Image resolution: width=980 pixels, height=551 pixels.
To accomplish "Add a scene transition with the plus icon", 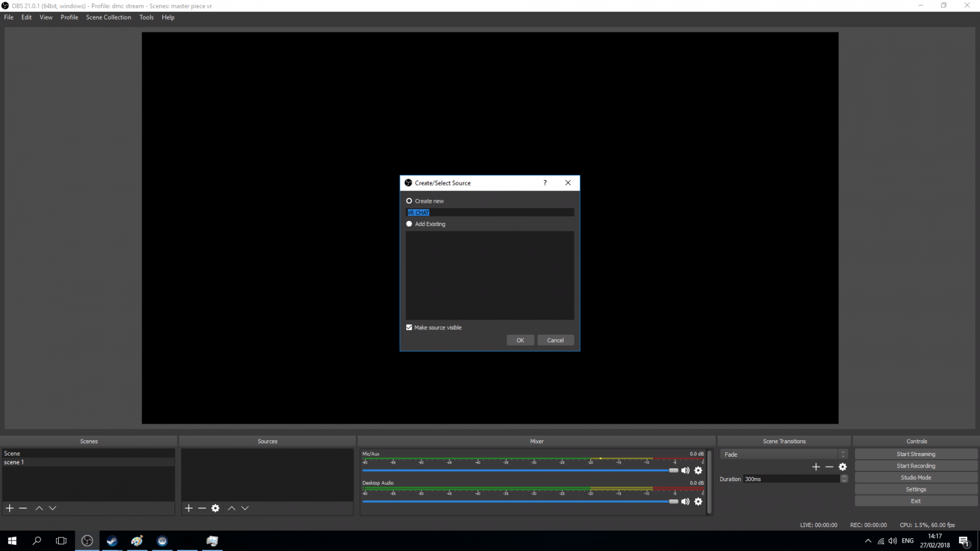I will [x=816, y=467].
